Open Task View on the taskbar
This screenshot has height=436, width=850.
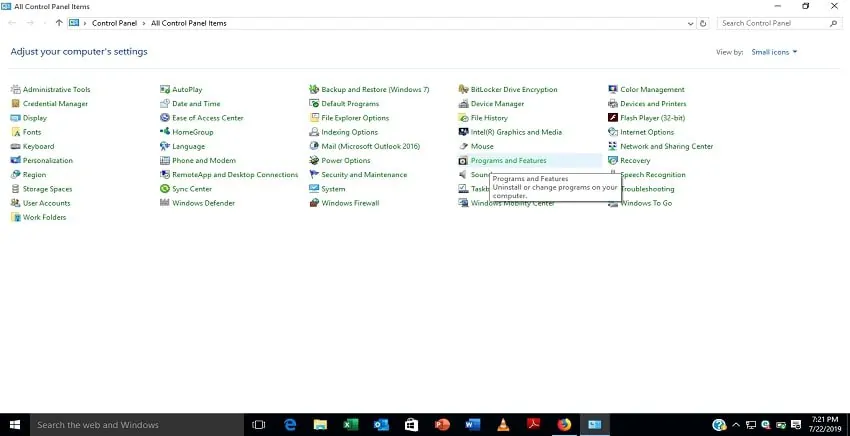(x=259, y=425)
